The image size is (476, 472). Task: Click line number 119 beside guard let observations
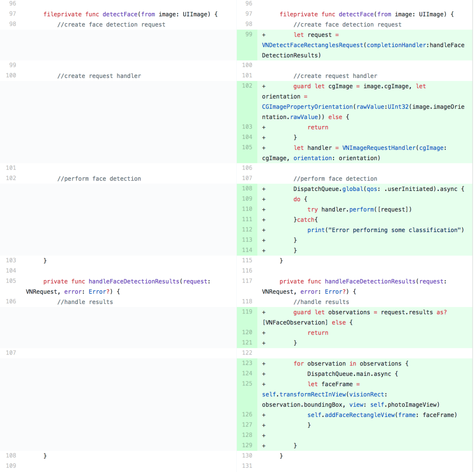247,312
